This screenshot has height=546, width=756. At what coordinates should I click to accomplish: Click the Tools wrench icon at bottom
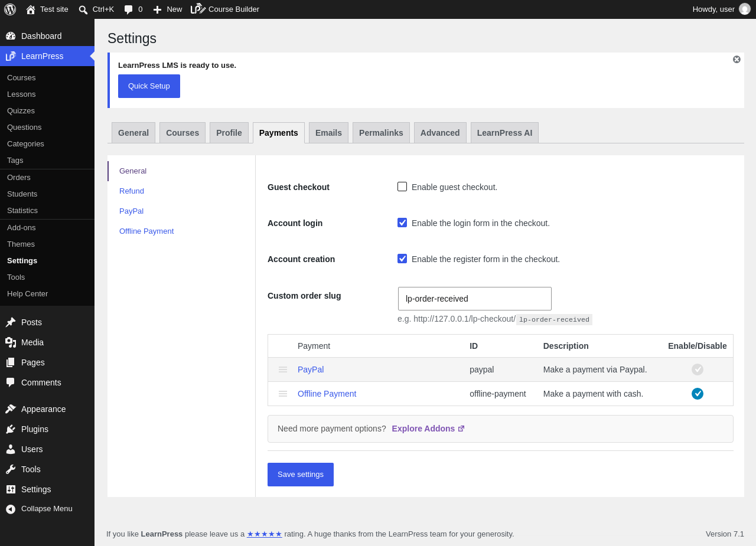click(11, 469)
